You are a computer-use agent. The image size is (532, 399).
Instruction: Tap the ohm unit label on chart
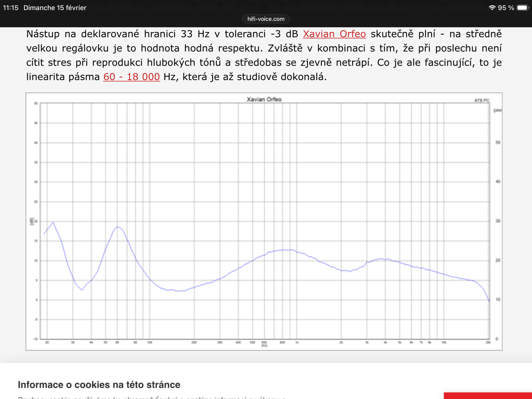[x=497, y=110]
